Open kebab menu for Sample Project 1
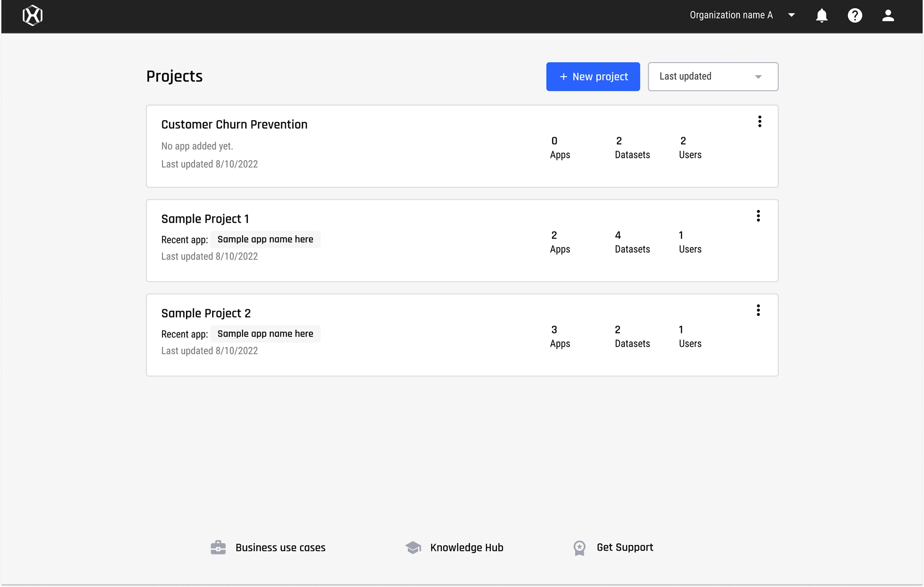924x587 pixels. pos(758,216)
